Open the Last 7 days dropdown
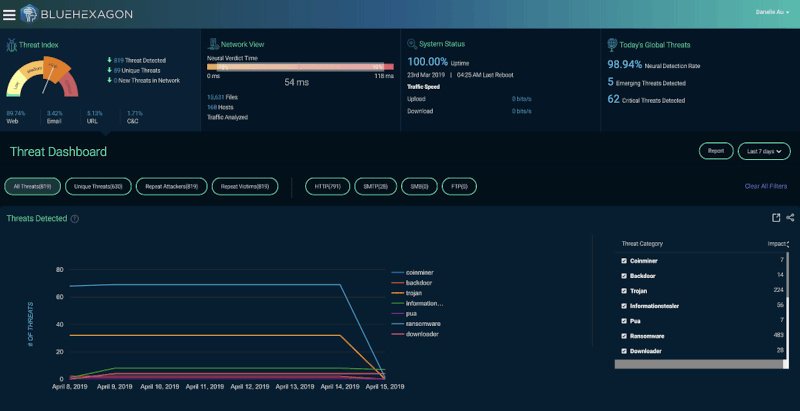 (764, 151)
